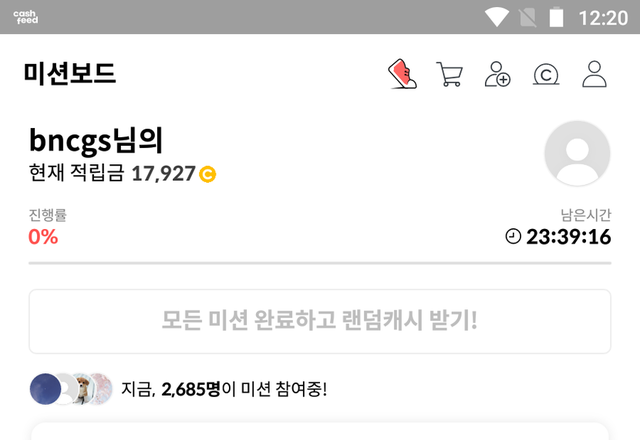This screenshot has height=440, width=640.
Task: Click the clock icon near remaining time
Action: click(513, 236)
